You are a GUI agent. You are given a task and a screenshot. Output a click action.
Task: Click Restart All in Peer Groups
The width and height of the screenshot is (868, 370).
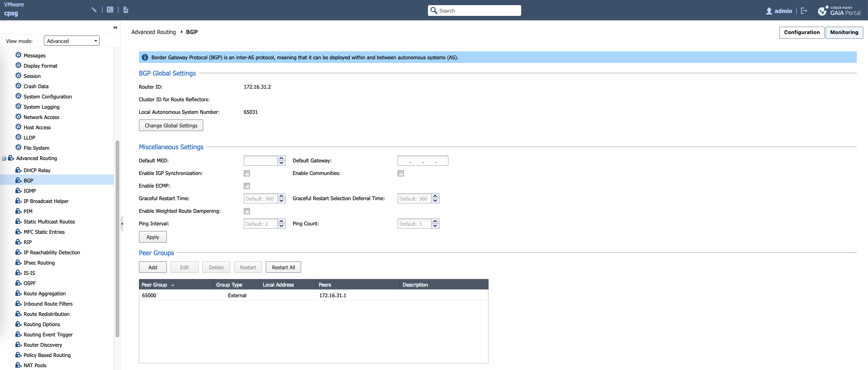[283, 267]
